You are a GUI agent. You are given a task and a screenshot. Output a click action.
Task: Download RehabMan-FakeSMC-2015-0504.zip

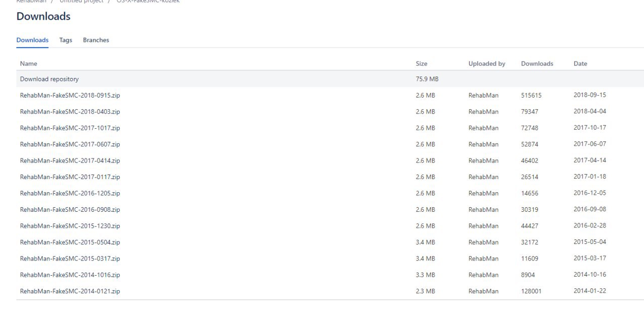point(70,242)
